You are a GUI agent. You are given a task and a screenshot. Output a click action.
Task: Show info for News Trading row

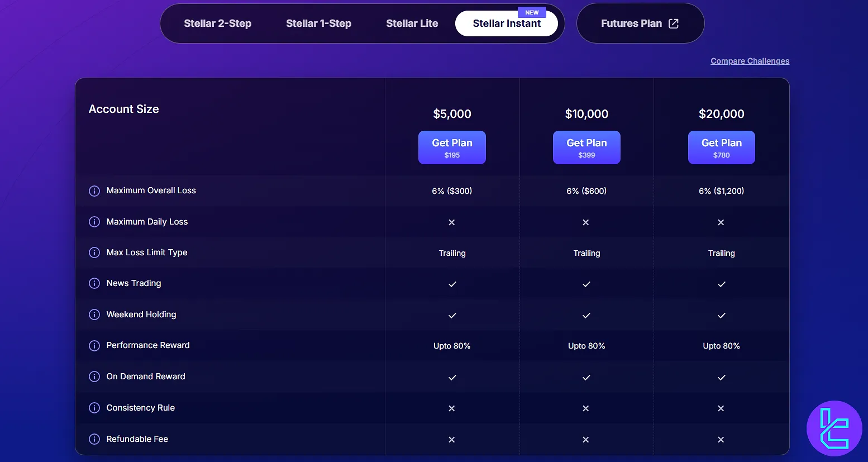tap(94, 283)
